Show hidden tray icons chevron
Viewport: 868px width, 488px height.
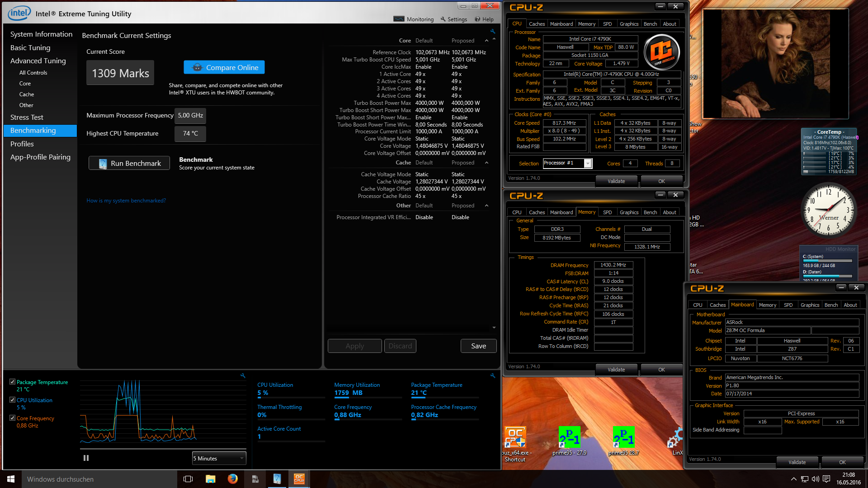[x=793, y=479]
